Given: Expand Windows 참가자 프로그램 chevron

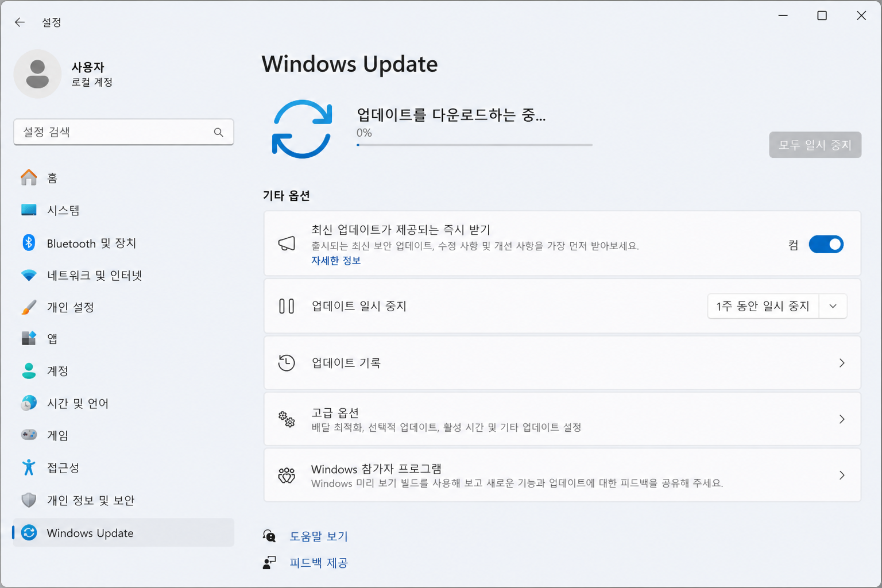Looking at the screenshot, I should 842,475.
